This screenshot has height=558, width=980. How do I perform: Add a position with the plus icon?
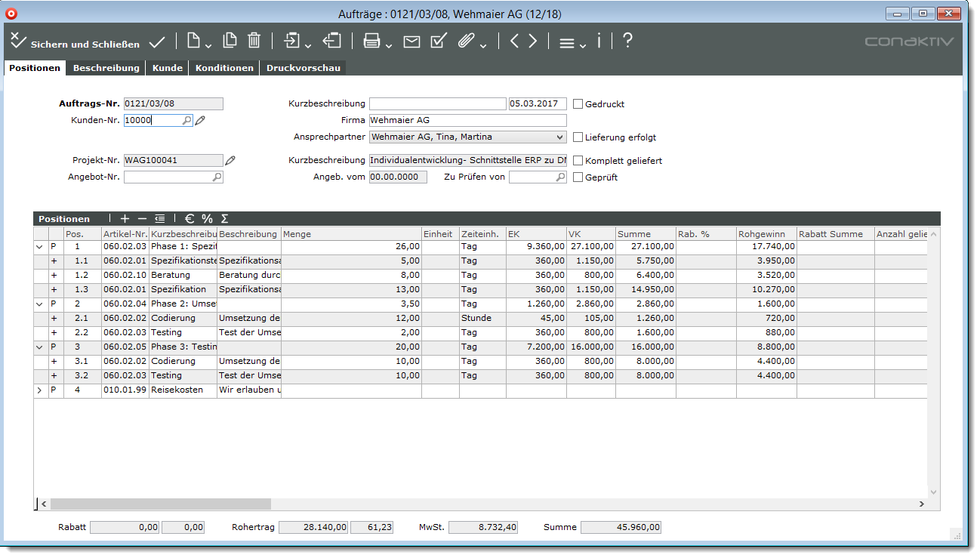click(125, 219)
